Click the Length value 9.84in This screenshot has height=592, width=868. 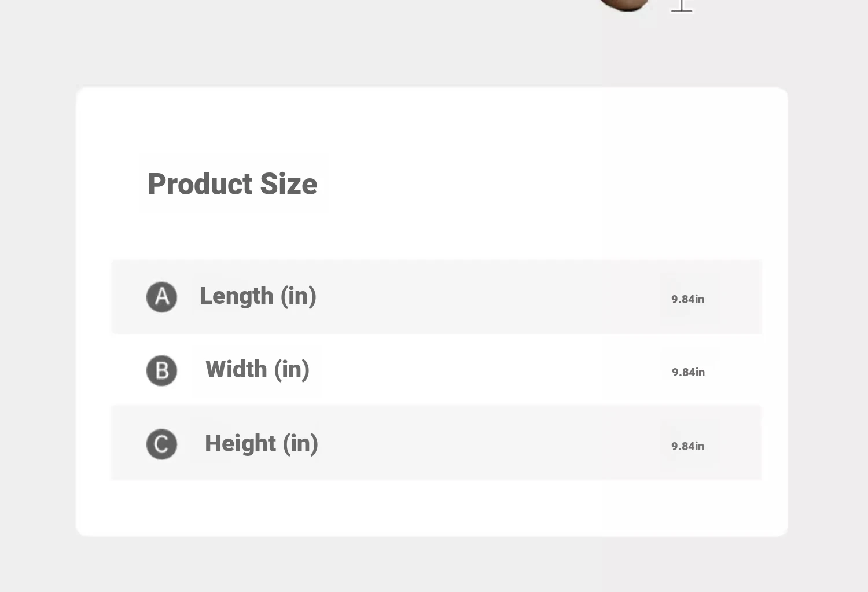(688, 299)
